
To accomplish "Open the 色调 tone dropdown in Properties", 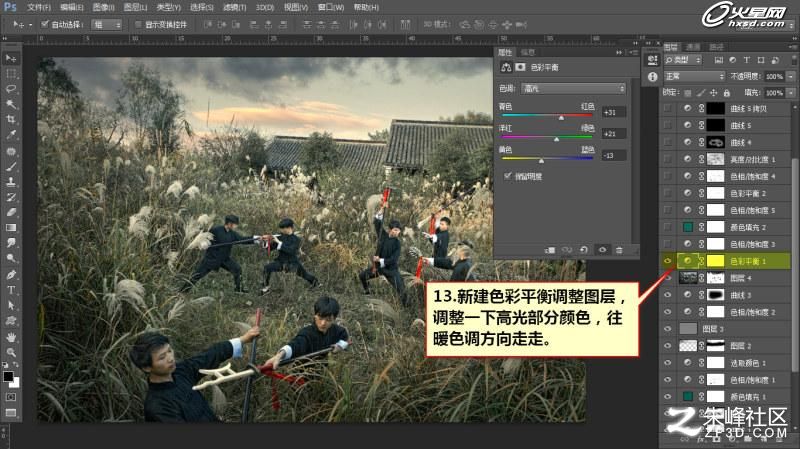I will [x=573, y=88].
